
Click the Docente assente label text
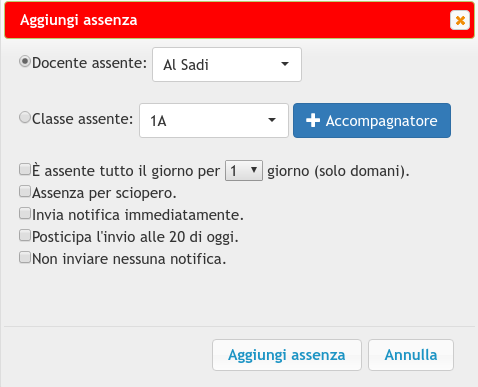coord(89,63)
